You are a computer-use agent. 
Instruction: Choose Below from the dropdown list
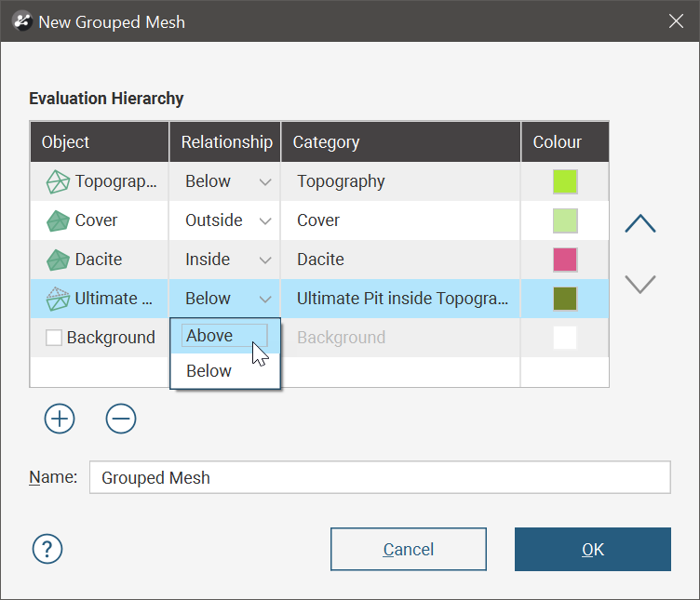pyautogui.click(x=209, y=371)
